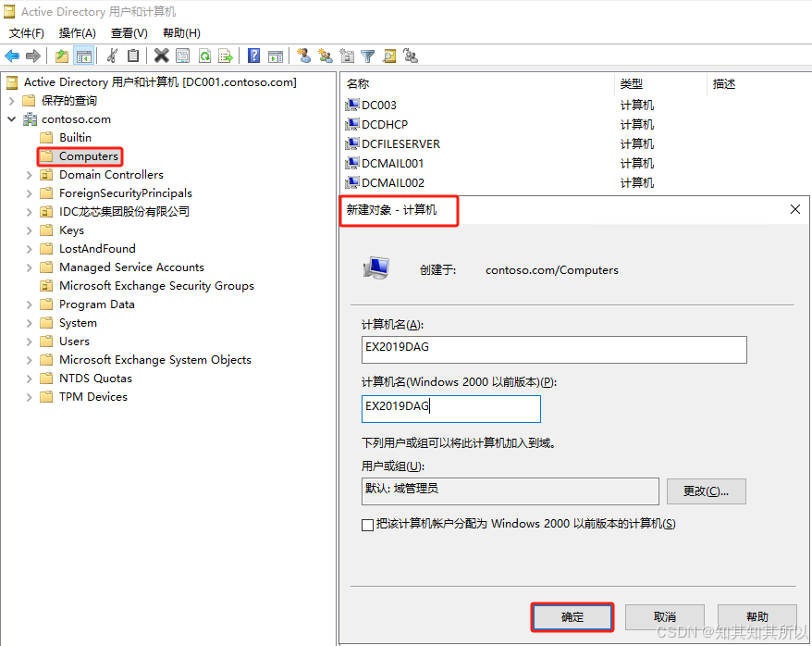Click the add to group toolbar icon
Image resolution: width=812 pixels, height=646 pixels.
pyautogui.click(x=411, y=56)
